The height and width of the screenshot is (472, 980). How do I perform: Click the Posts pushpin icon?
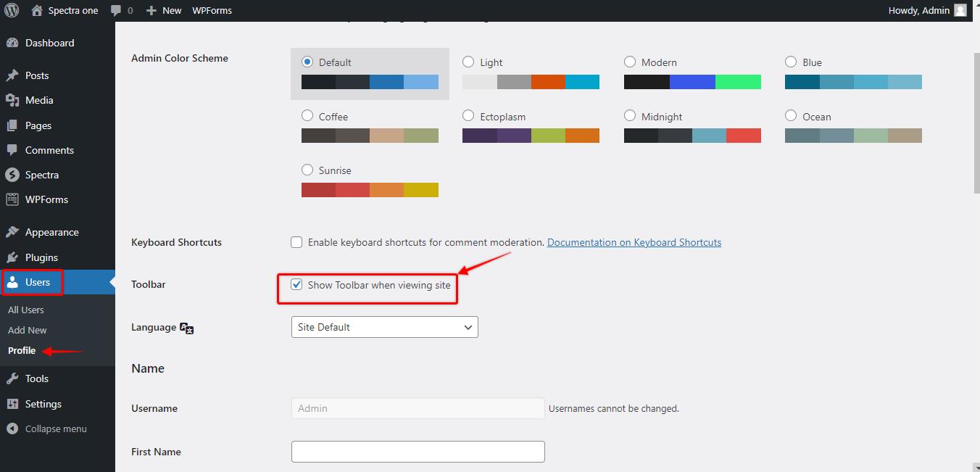pyautogui.click(x=12, y=75)
